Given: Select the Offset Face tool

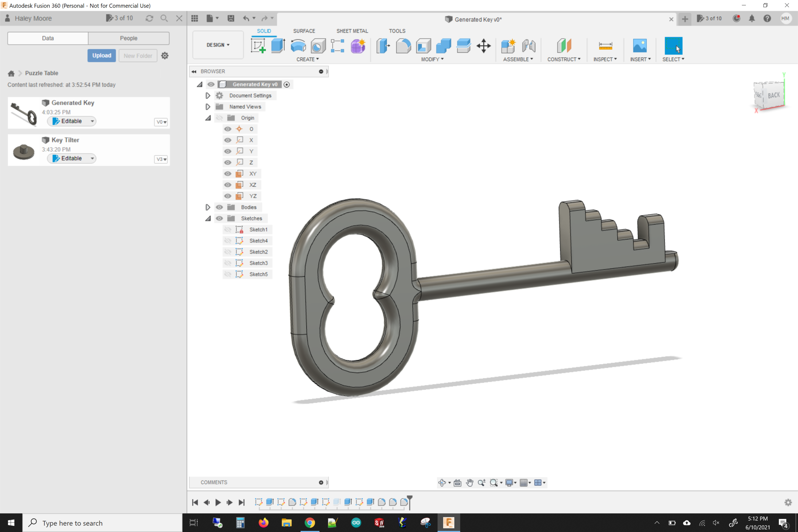Looking at the screenshot, I should point(463,45).
